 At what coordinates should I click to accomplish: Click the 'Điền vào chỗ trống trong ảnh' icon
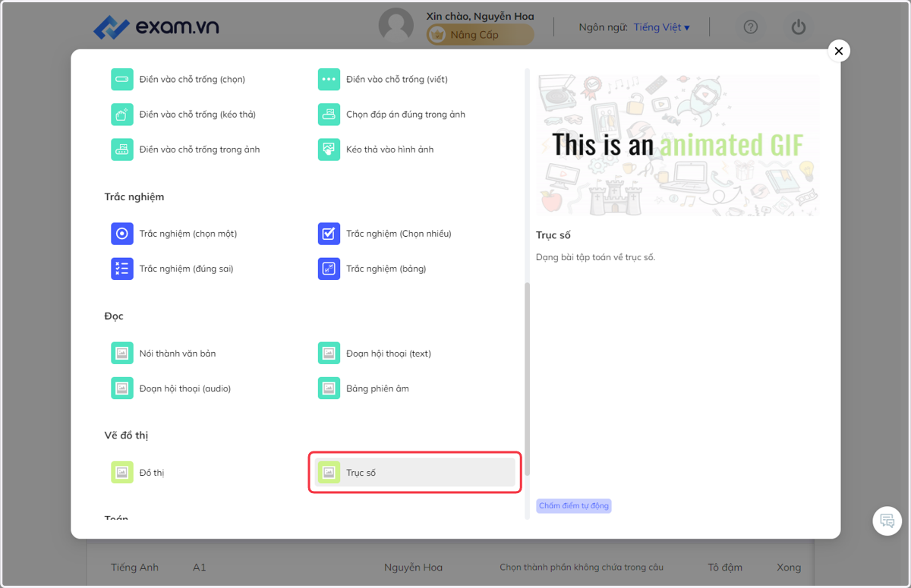coord(122,149)
